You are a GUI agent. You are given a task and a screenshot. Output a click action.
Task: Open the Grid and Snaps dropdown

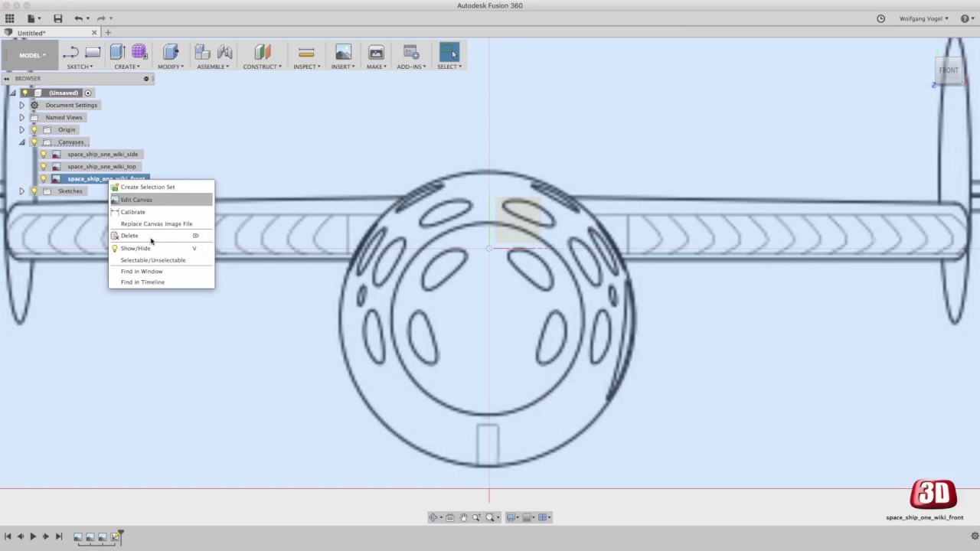[x=529, y=517]
